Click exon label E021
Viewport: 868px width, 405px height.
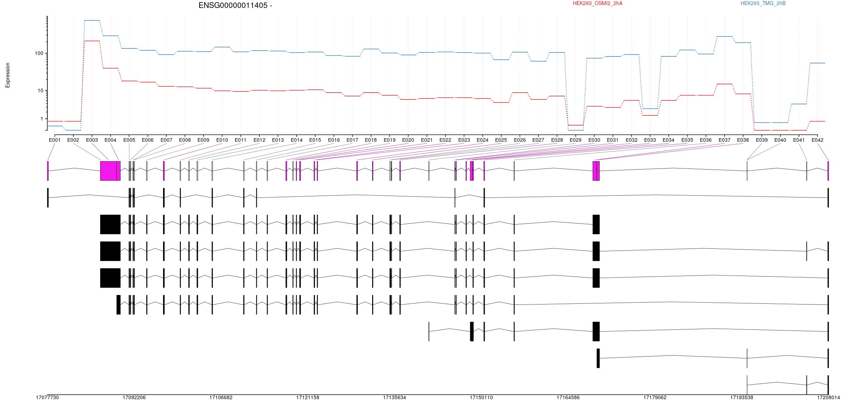click(x=427, y=140)
